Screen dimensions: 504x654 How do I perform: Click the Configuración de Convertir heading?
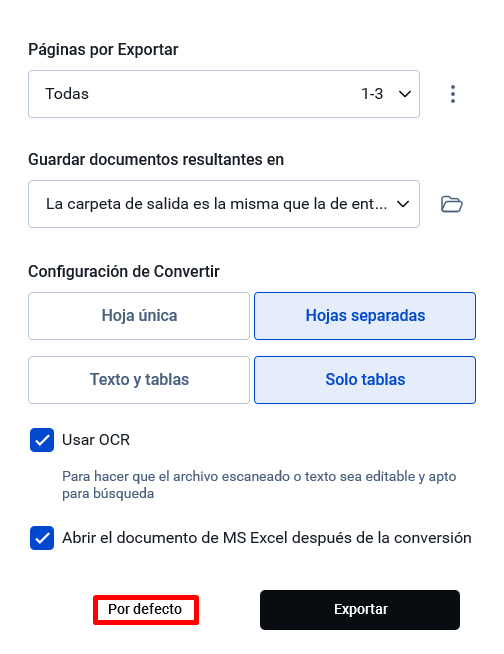pyautogui.click(x=124, y=272)
